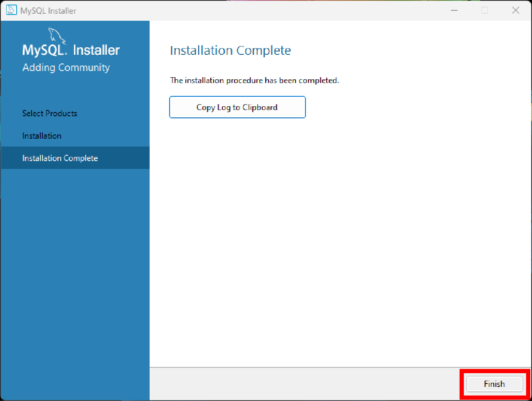Minimize the MySQL Installer window
This screenshot has height=401, width=532.
(454, 10)
